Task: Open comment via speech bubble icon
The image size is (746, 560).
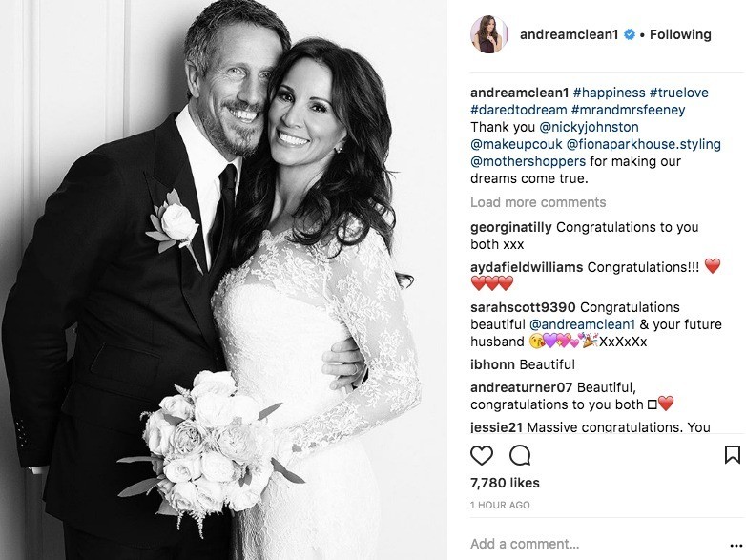Action: pos(520,455)
